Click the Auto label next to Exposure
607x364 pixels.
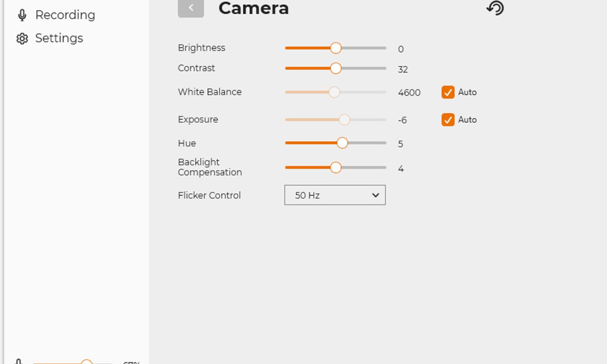[x=467, y=120]
